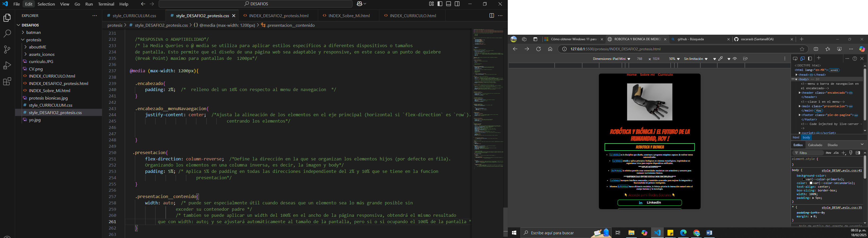868x238 pixels.
Task: Go to the Edge home page button
Action: tap(550, 49)
